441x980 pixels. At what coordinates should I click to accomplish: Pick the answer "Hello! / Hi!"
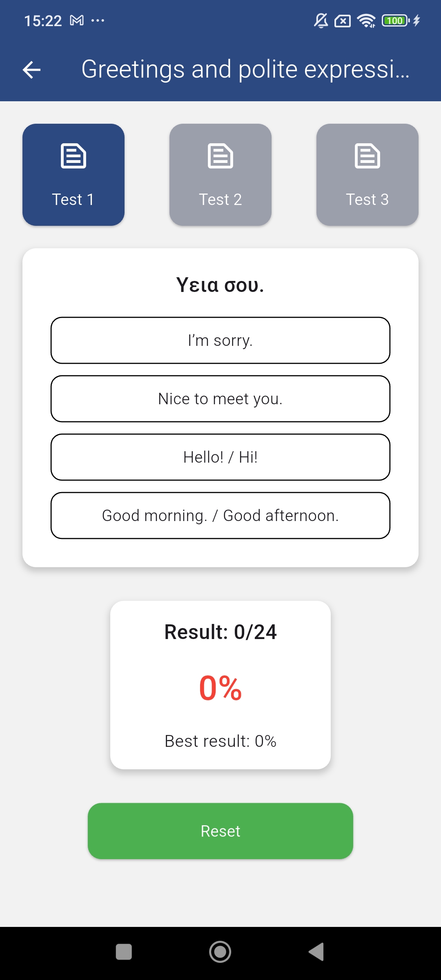pos(220,457)
